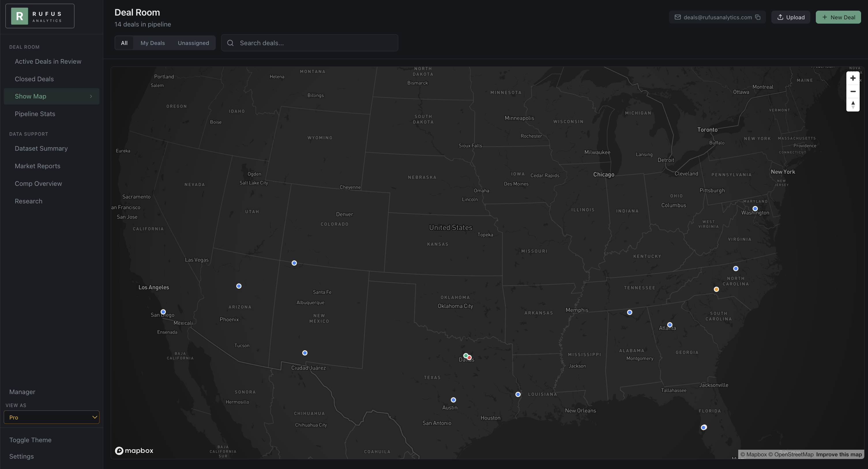Select the marker at Colorado's southwest corner
Screen dimensions: 868x469
294,263
